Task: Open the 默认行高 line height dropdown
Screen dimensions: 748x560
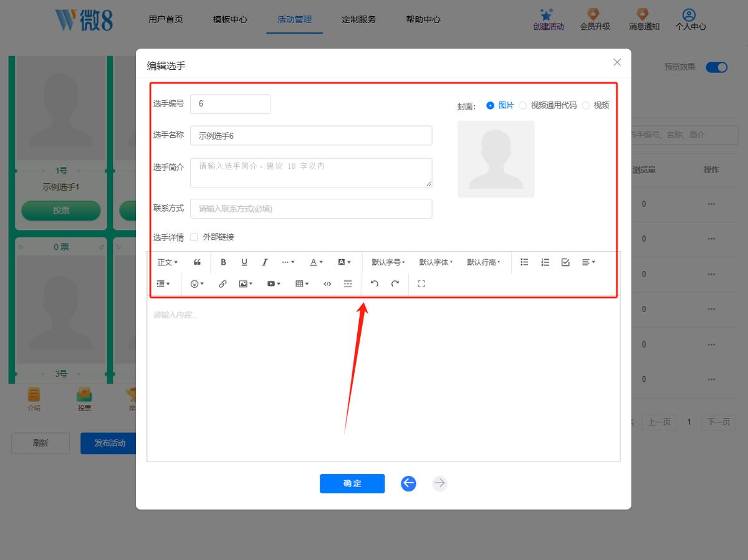Action: coord(483,262)
